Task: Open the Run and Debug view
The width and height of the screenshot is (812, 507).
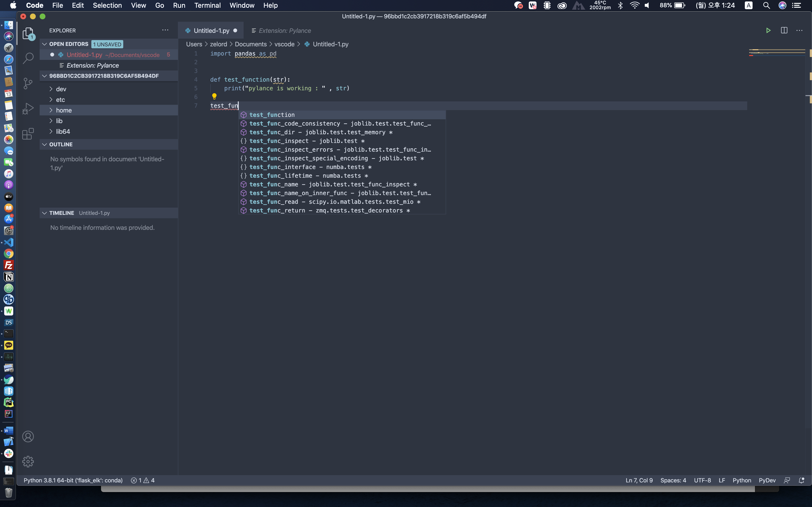Action: pyautogui.click(x=28, y=108)
